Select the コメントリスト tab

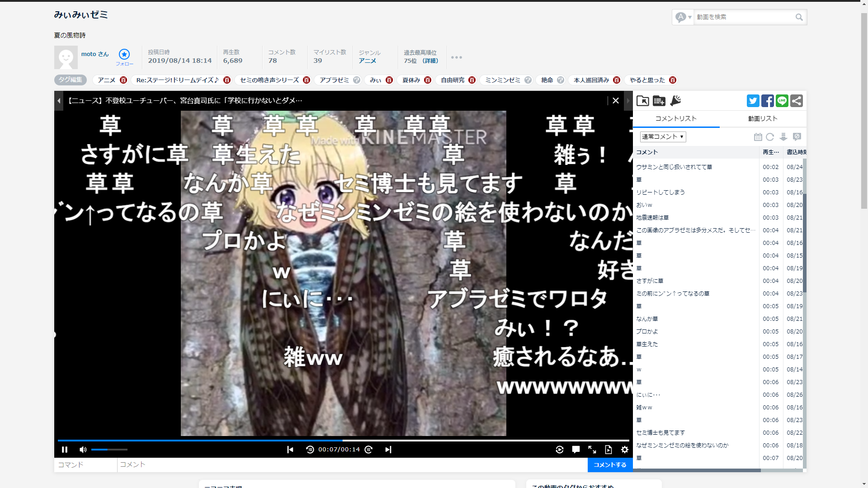tap(676, 118)
